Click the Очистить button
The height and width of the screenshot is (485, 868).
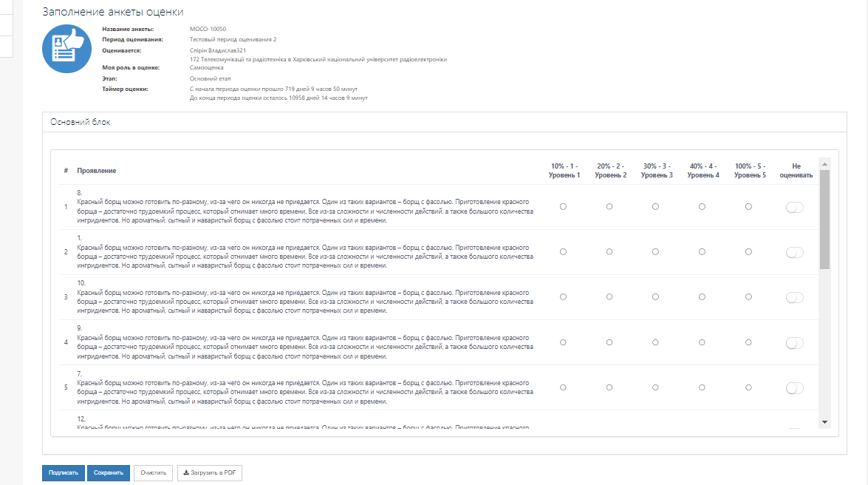pos(154,473)
